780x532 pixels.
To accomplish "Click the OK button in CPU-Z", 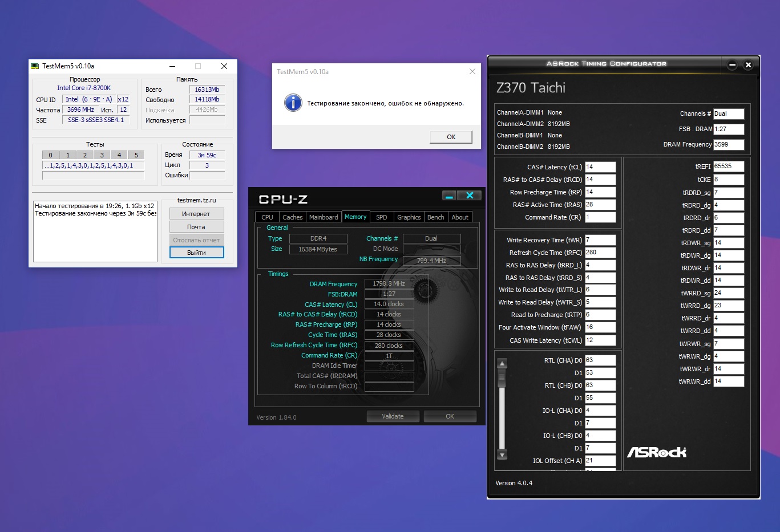I will [450, 416].
